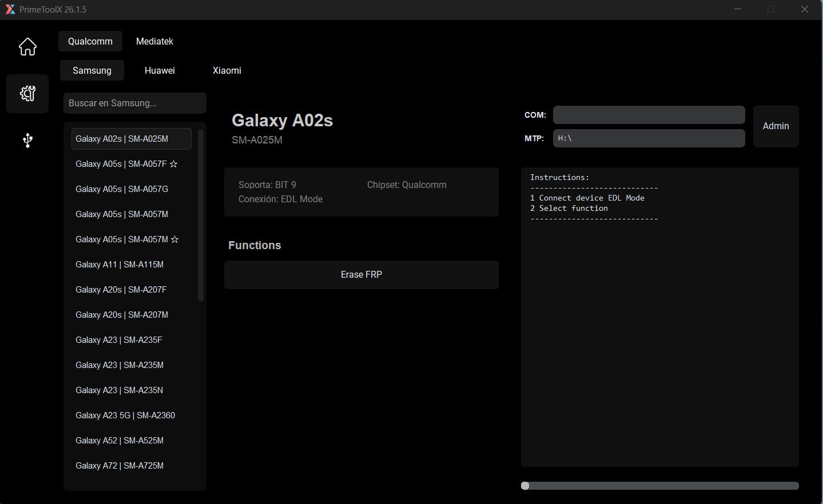823x504 pixels.
Task: Click the MTP path field
Action: pyautogui.click(x=649, y=138)
